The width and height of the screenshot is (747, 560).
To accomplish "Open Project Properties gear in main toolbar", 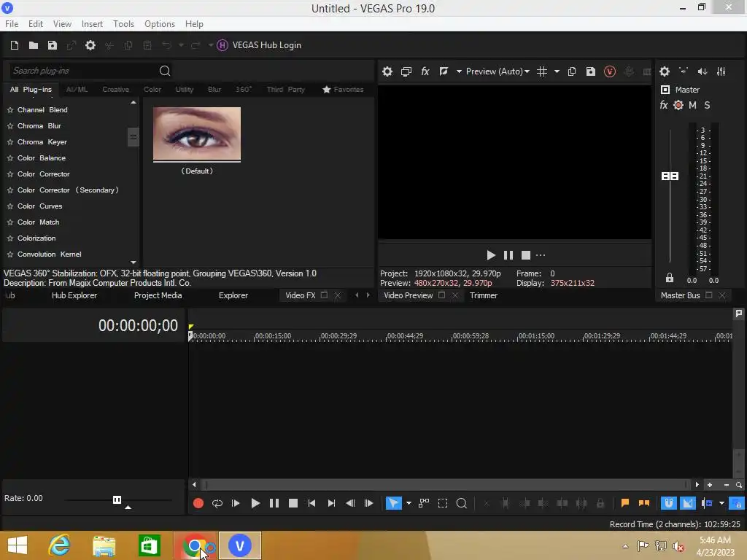I will 90,45.
